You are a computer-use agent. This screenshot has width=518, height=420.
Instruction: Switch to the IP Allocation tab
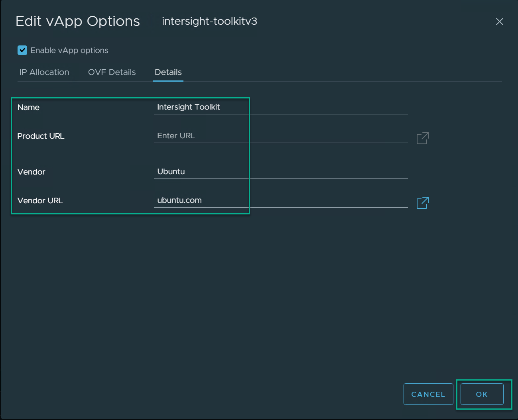tap(44, 72)
